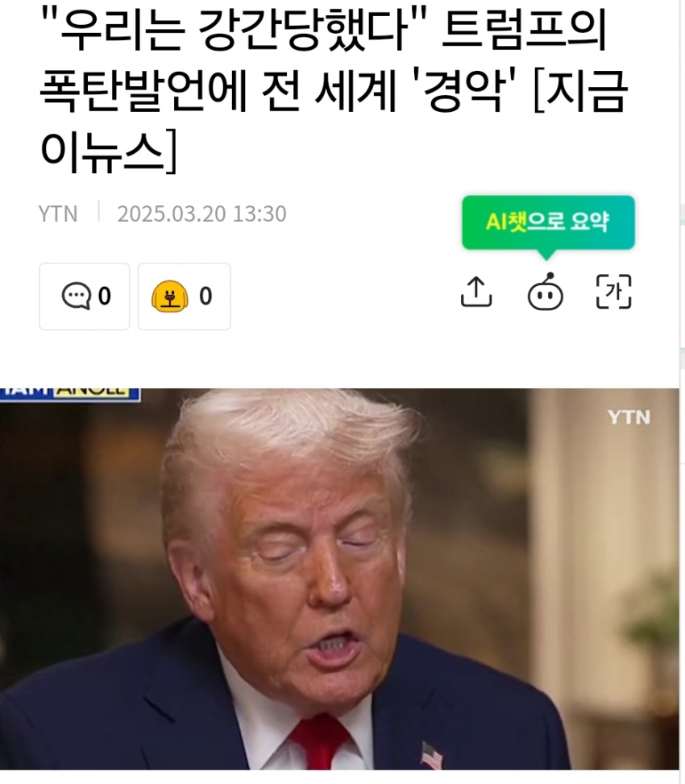Click the YTN watermark on the video
The image size is (685, 784).
point(629,417)
